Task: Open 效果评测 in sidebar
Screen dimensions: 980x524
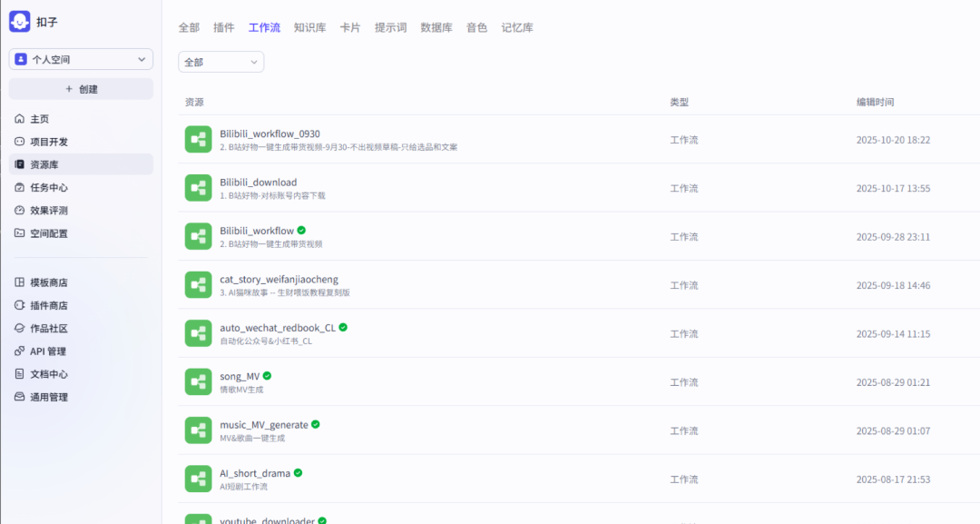Action: pyautogui.click(x=82, y=211)
